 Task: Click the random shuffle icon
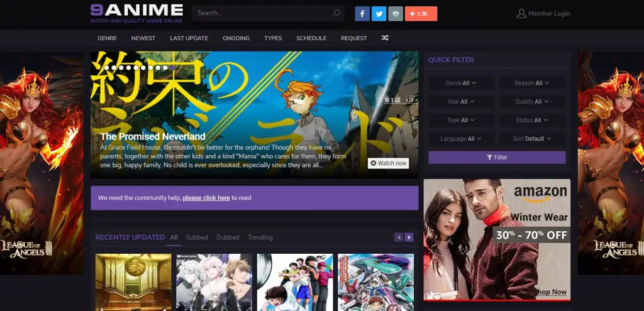[385, 38]
